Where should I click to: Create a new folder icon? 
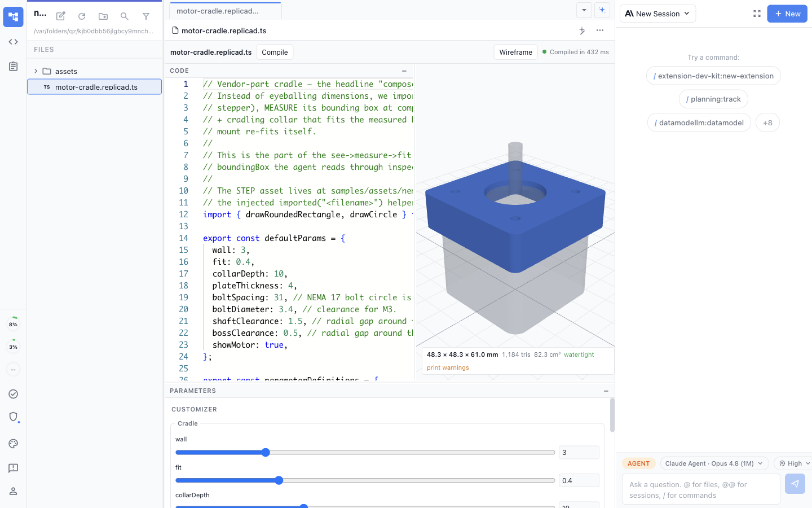tap(103, 16)
